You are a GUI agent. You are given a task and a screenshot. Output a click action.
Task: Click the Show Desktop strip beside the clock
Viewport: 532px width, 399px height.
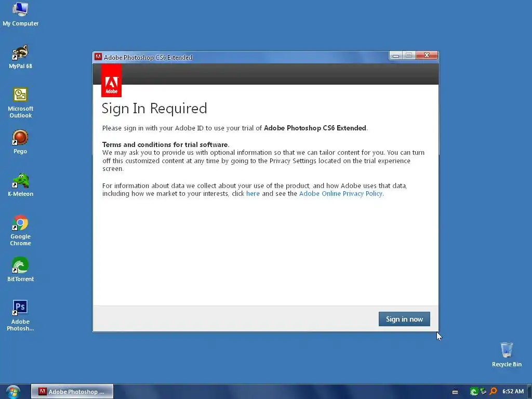[x=529, y=392]
